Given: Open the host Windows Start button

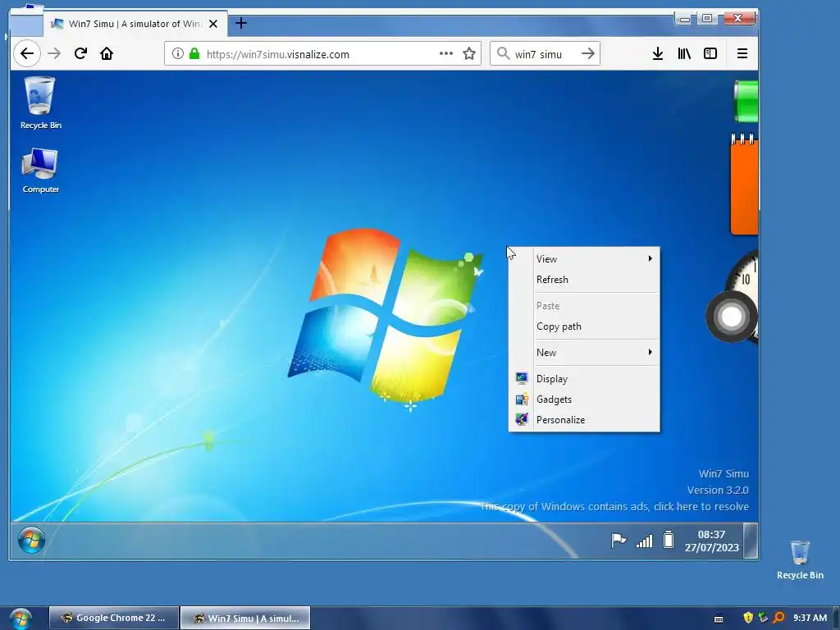Looking at the screenshot, I should pos(21,619).
